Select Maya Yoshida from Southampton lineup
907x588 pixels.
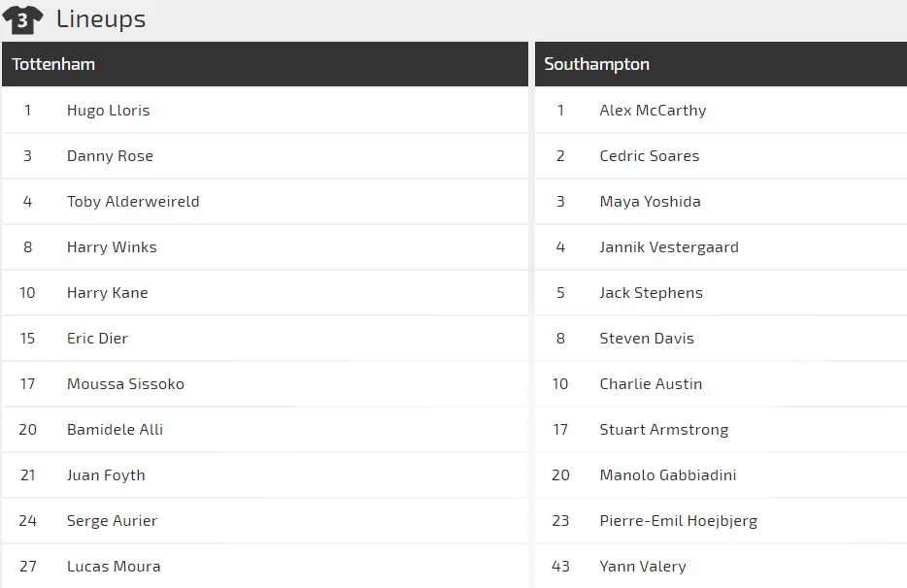[x=650, y=201]
